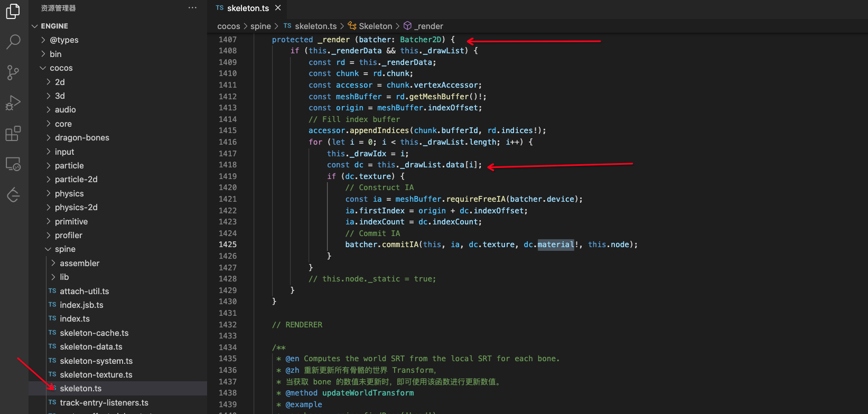Open the Explorer view in activity bar
Screen dimensions: 868x414
(x=13, y=11)
